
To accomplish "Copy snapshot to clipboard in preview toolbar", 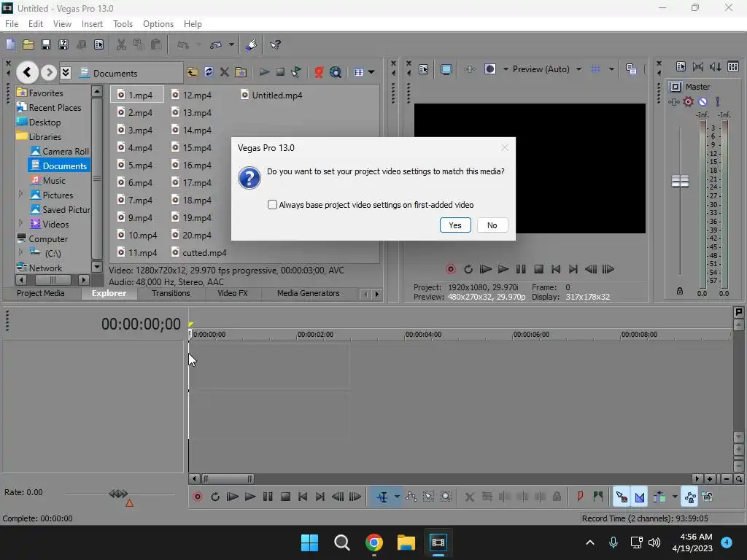I will (631, 69).
